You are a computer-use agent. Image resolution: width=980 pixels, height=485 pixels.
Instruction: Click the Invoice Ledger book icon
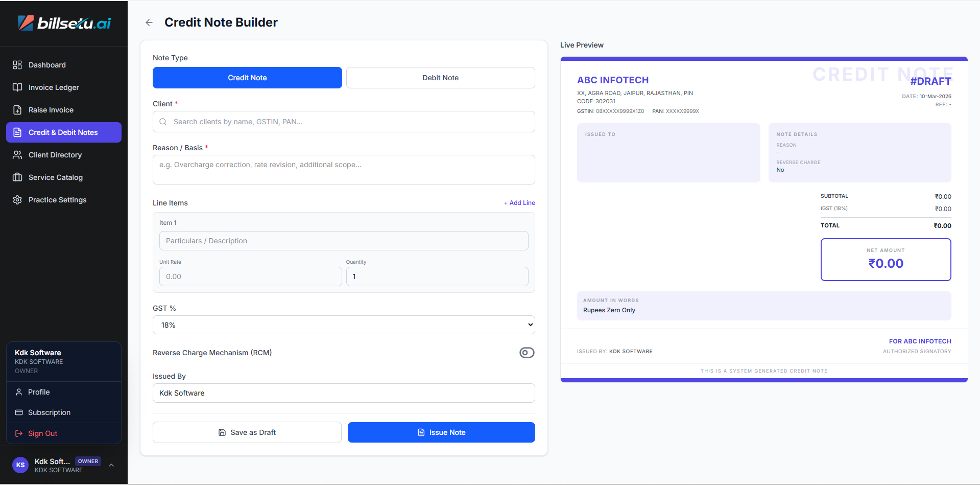point(17,87)
